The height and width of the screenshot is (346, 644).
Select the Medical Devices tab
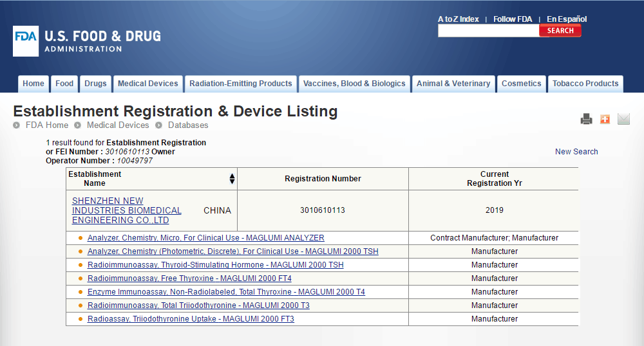coord(148,84)
